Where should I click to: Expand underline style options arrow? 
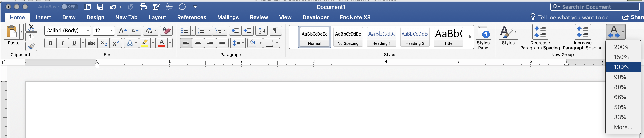coord(83,43)
